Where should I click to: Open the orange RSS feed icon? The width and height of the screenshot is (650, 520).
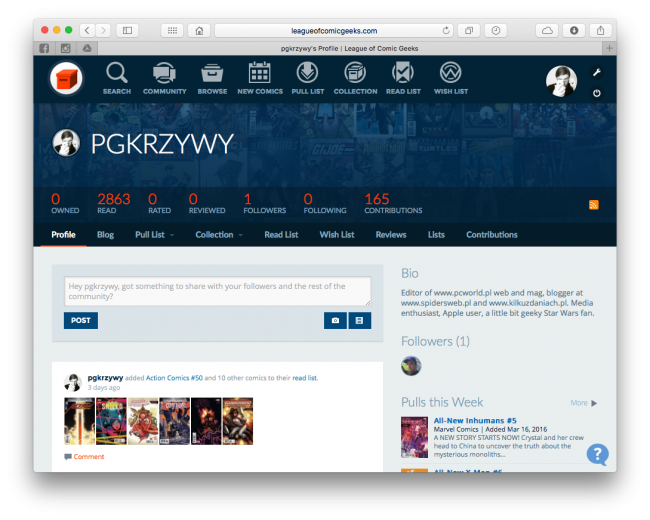(594, 205)
